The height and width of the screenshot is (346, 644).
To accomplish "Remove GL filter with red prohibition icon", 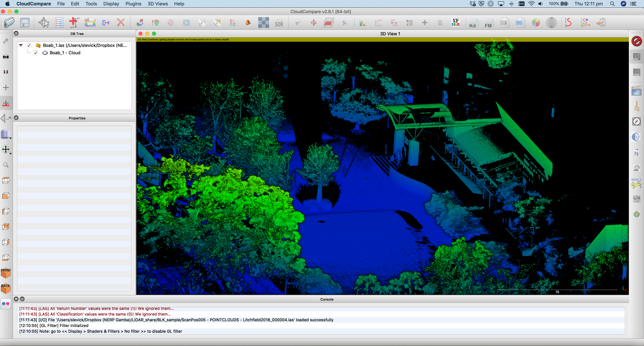I will click(x=636, y=41).
